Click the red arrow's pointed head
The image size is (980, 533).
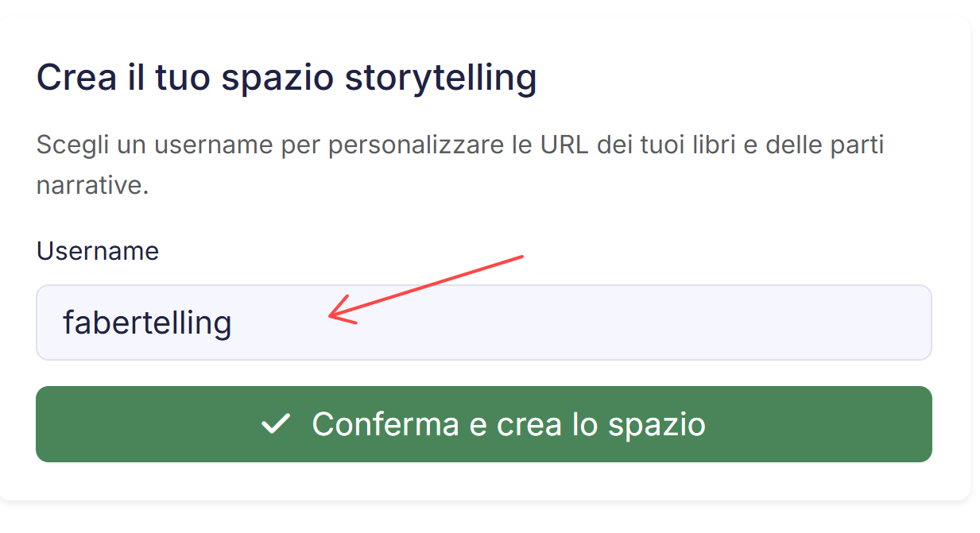point(332,318)
